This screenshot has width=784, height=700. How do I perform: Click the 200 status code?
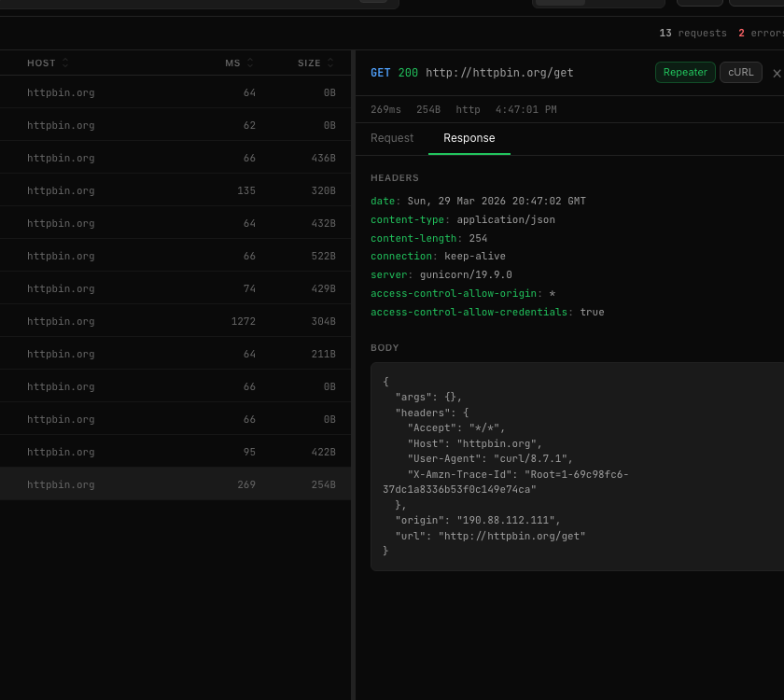point(408,73)
